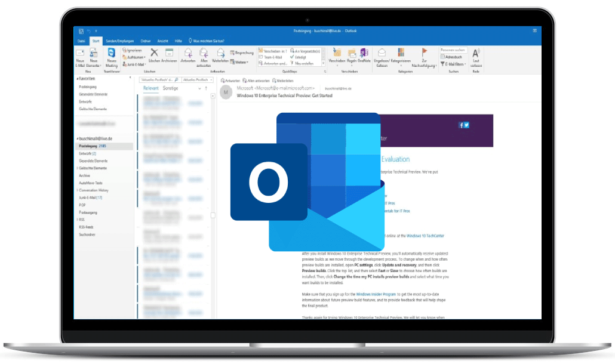The height and width of the screenshot is (364, 615).
Task: Expand the Gelöschte Elemente account folder
Action: pyautogui.click(x=77, y=168)
